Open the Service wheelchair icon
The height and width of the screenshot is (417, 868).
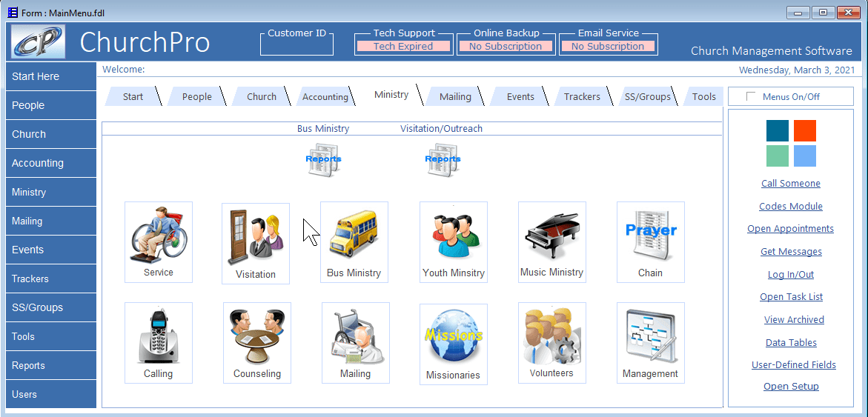(159, 241)
